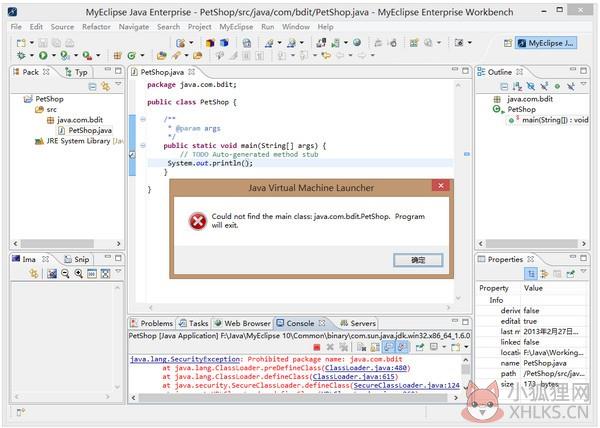Select java.com.bdit package in Package Explorer

75,120
